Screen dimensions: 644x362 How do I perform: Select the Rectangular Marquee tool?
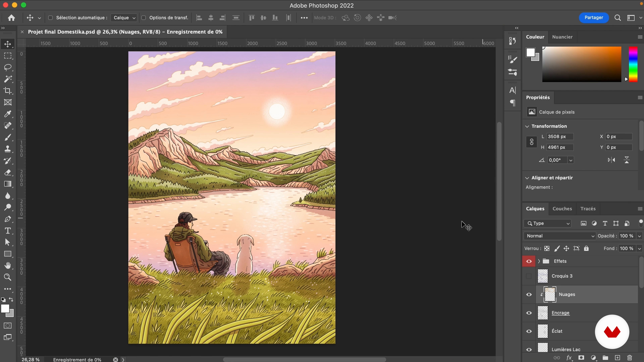(x=8, y=56)
